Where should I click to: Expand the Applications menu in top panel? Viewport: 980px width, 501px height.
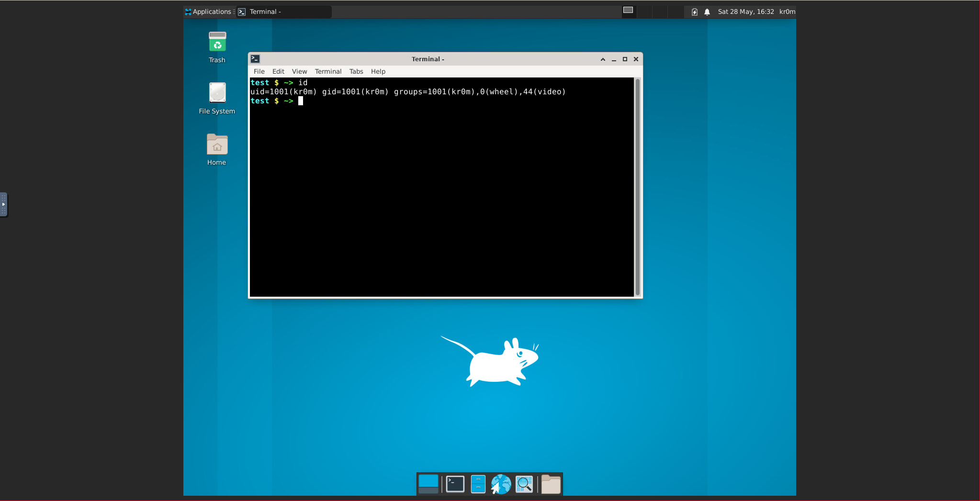pyautogui.click(x=208, y=11)
